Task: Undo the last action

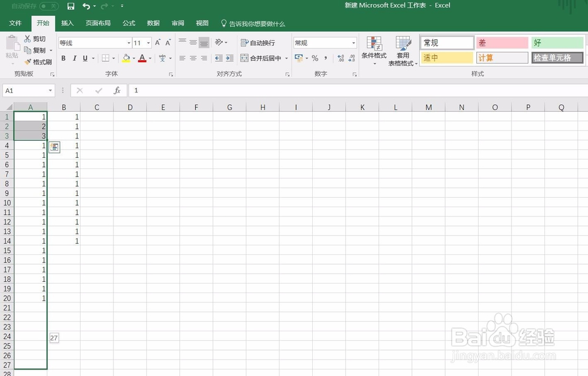Action: (x=86, y=6)
